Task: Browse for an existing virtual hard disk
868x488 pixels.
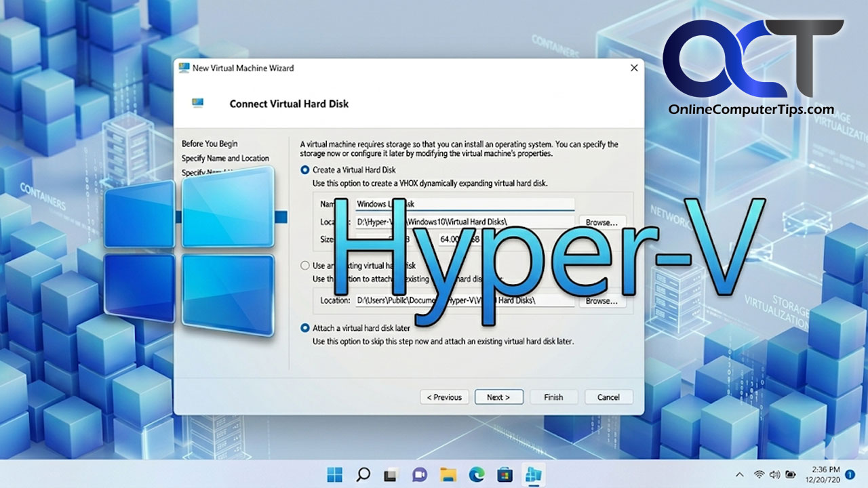Action: tap(602, 300)
